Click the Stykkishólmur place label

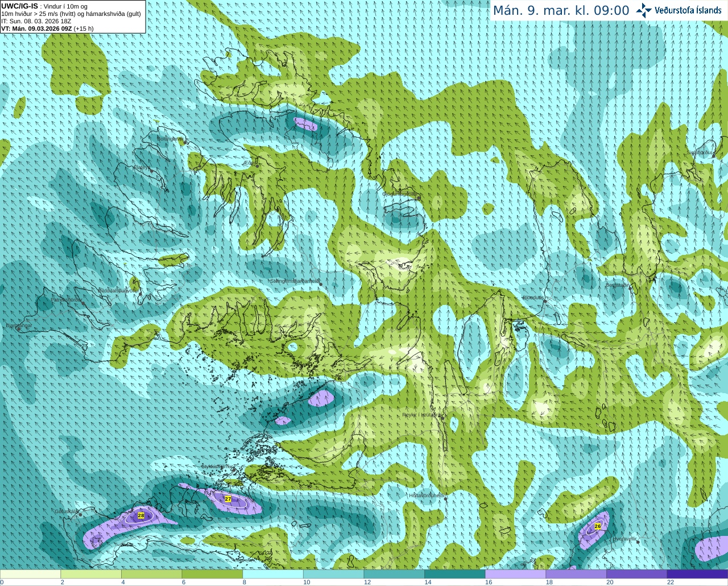point(217,467)
